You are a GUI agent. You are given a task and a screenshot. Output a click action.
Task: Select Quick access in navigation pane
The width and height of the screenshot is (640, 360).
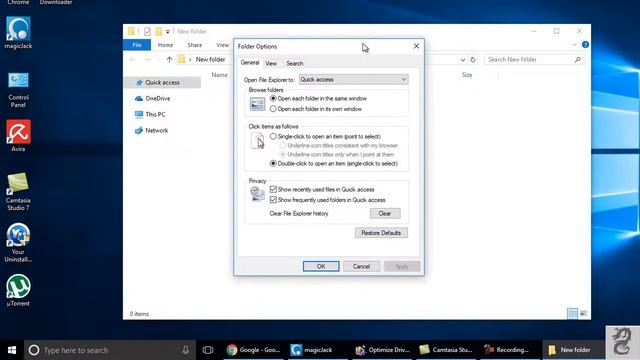click(162, 82)
